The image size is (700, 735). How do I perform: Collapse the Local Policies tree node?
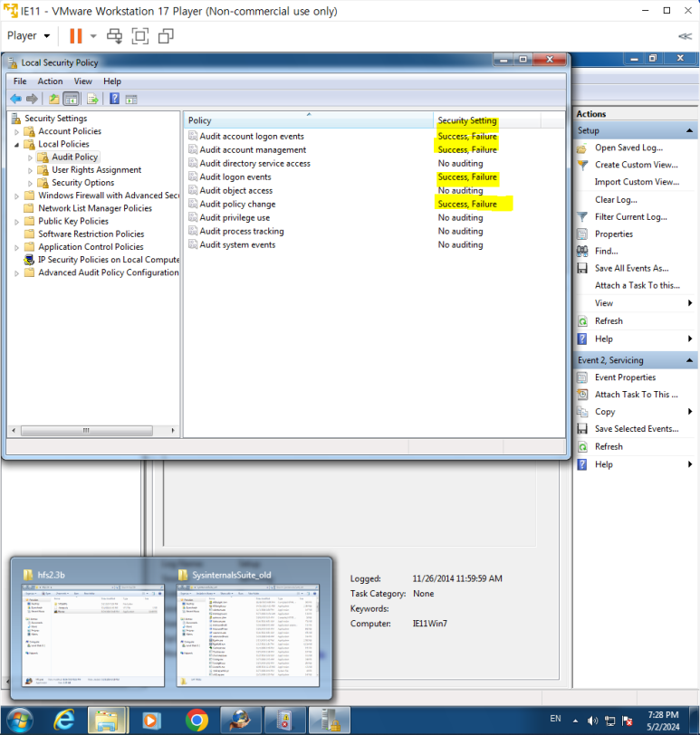point(16,145)
